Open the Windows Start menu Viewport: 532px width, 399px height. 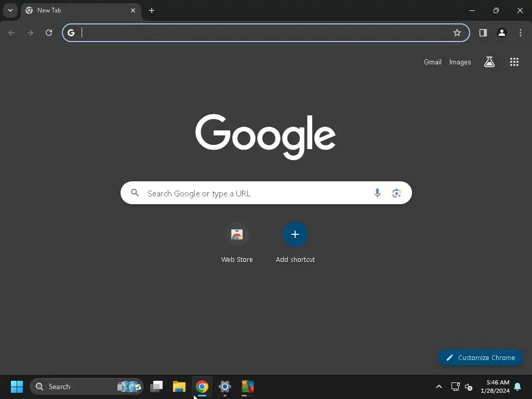point(17,387)
